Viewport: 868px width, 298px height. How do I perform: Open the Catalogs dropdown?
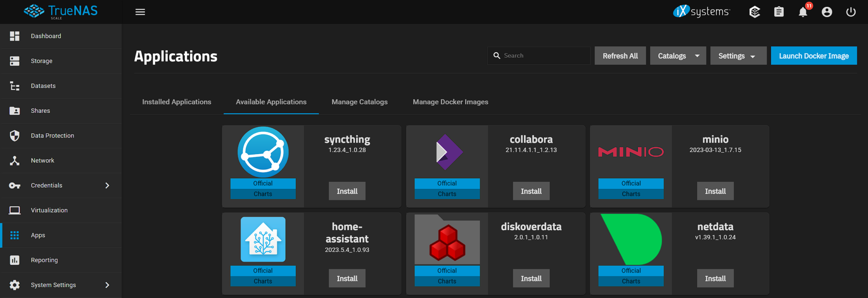pos(678,56)
